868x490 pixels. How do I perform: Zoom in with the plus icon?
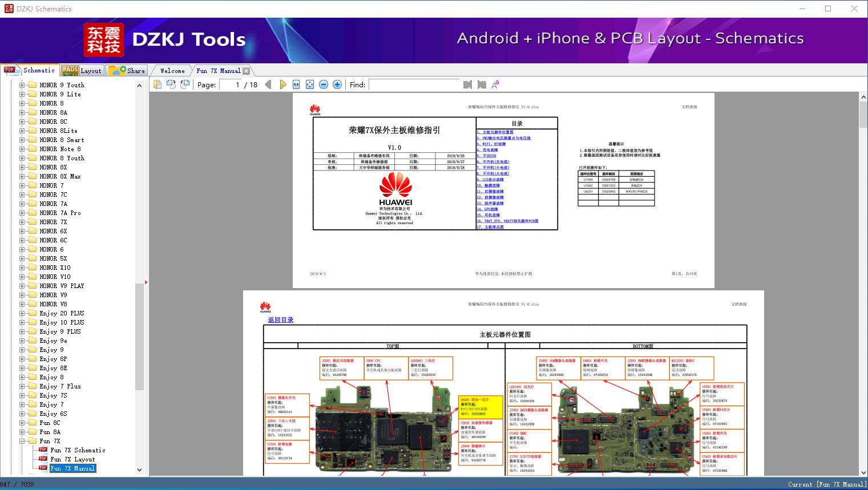(337, 84)
